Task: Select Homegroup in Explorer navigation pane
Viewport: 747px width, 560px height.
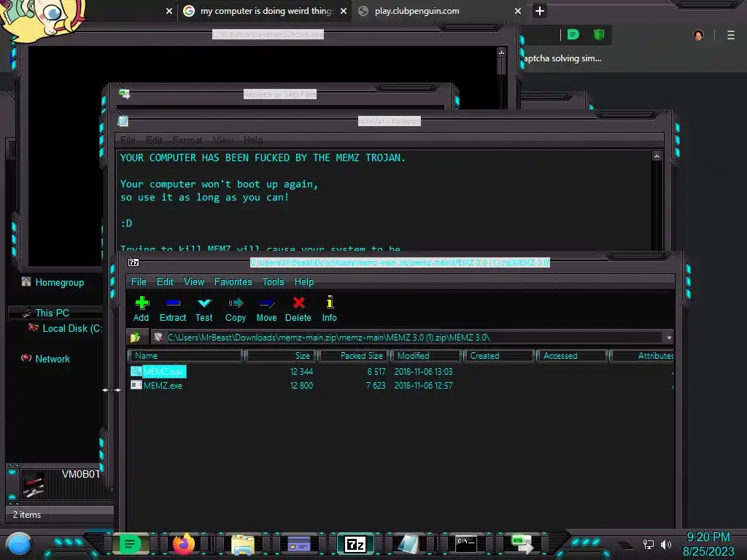Action: (53, 282)
